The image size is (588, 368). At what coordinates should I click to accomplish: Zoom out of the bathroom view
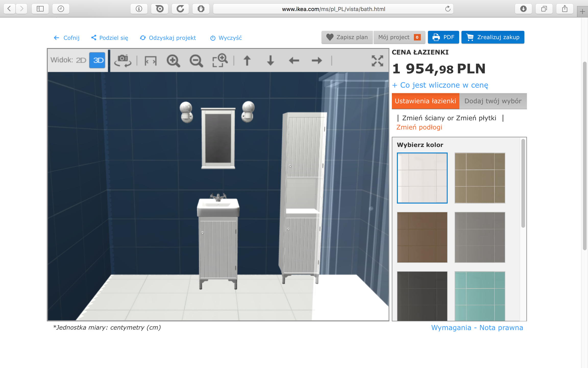point(195,61)
